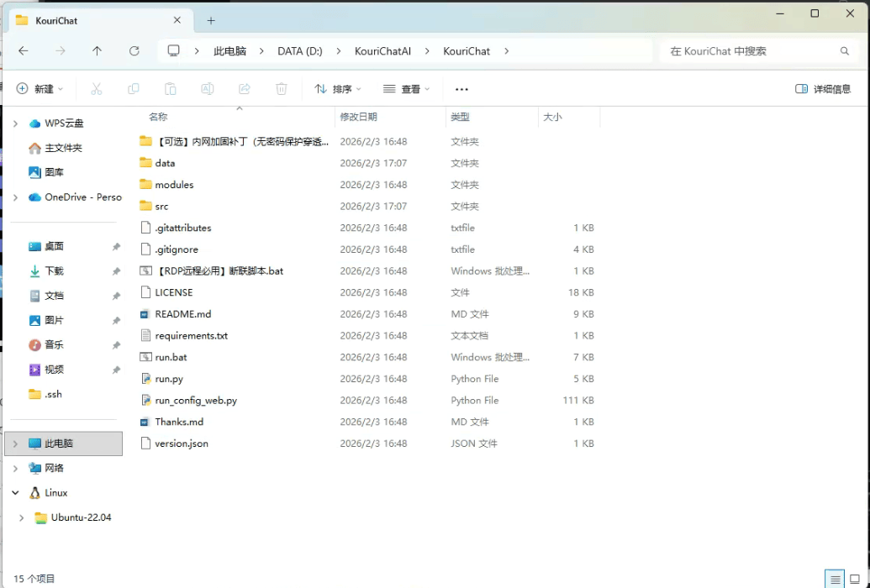
Task: Click chevron after KouriChat in address bar
Action: [506, 51]
